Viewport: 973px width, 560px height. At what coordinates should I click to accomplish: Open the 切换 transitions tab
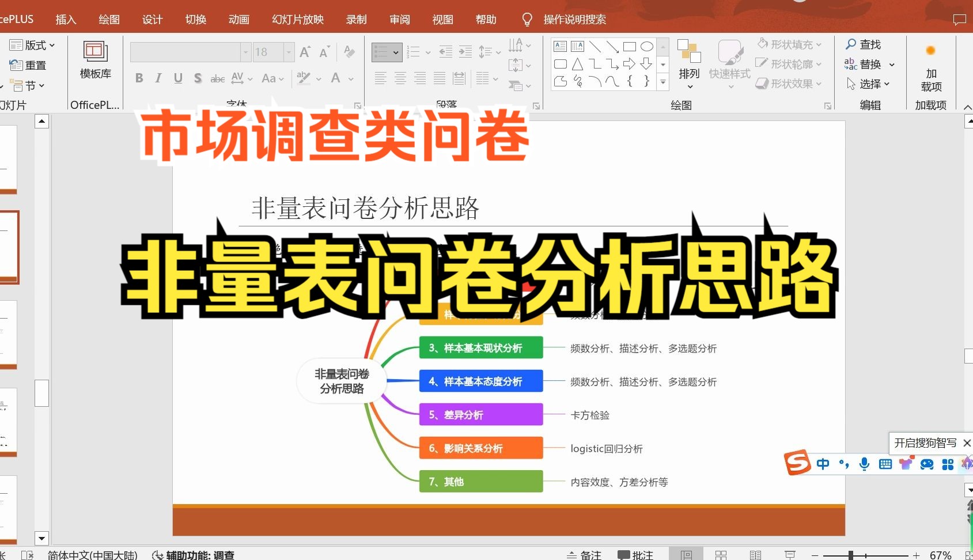point(195,19)
